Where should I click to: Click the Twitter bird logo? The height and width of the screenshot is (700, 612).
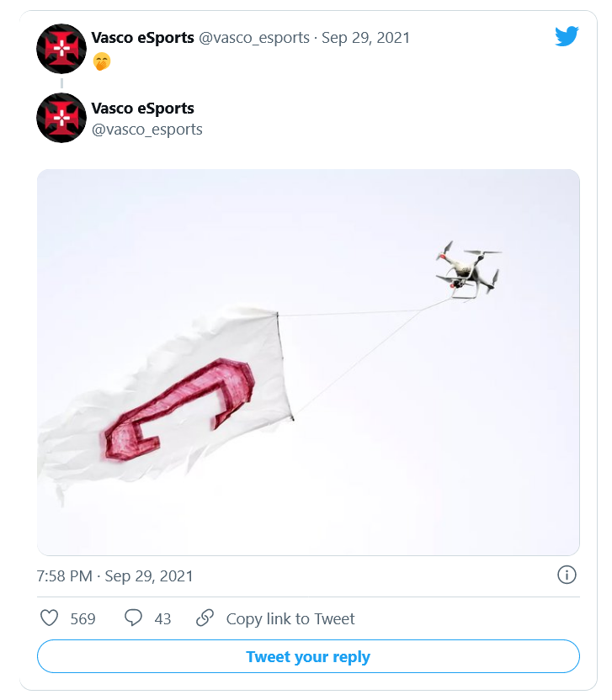click(567, 36)
